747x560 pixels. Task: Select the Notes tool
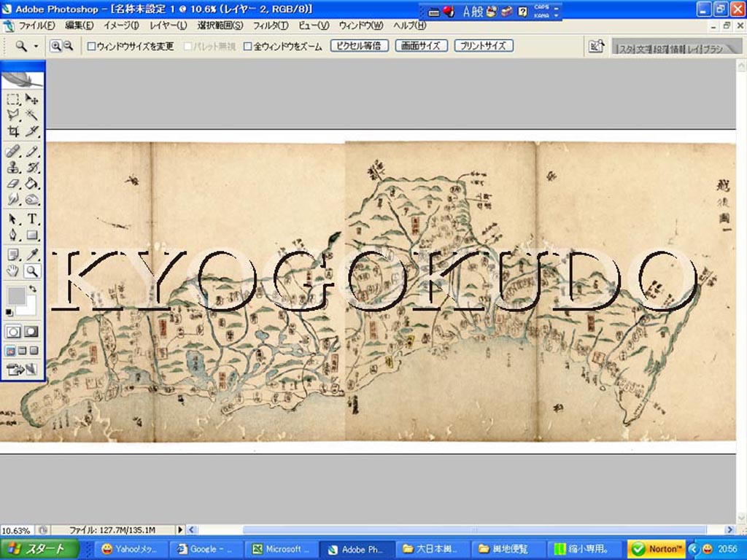coord(13,254)
